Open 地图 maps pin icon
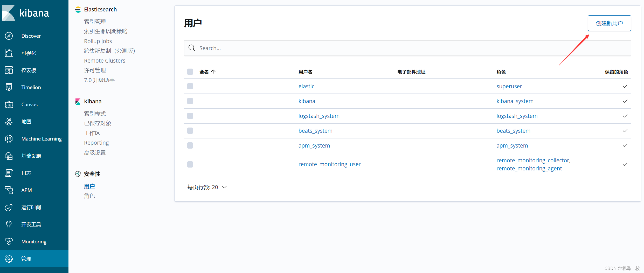This screenshot has width=644, height=273. (x=9, y=122)
